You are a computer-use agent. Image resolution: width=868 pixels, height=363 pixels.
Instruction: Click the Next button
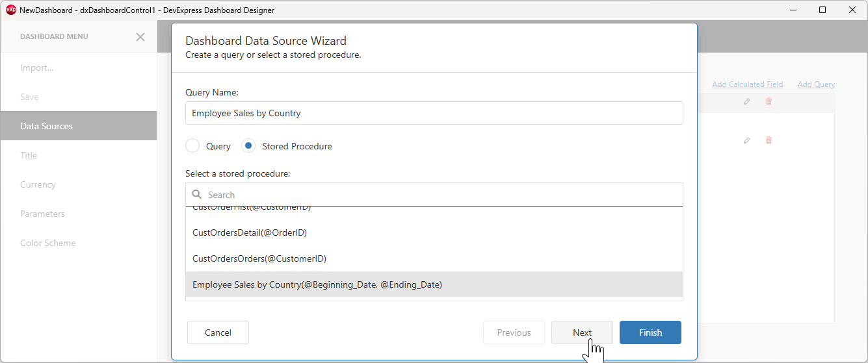(582, 332)
